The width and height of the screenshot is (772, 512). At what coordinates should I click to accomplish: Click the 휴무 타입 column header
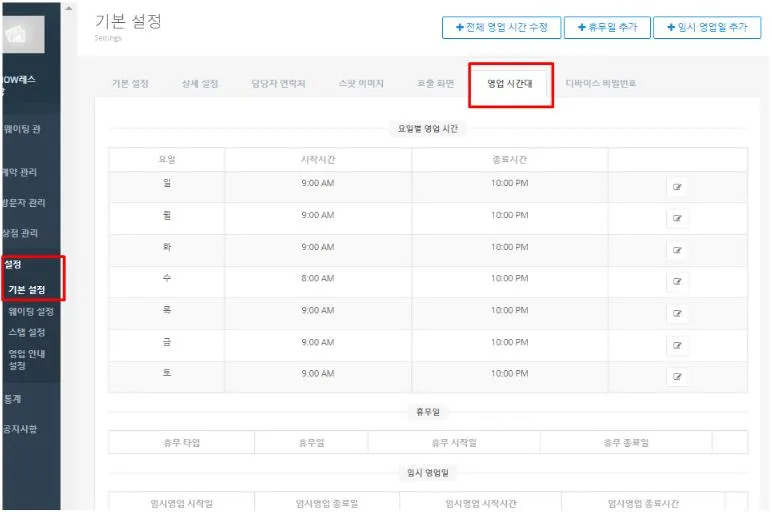click(x=182, y=443)
